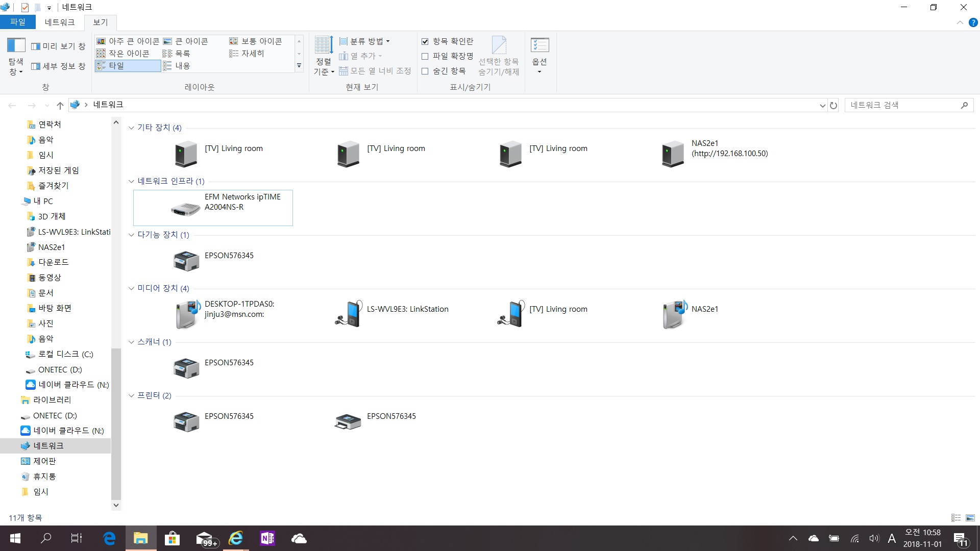Choose the 아주 큰 아이콘 layout

point(128,41)
